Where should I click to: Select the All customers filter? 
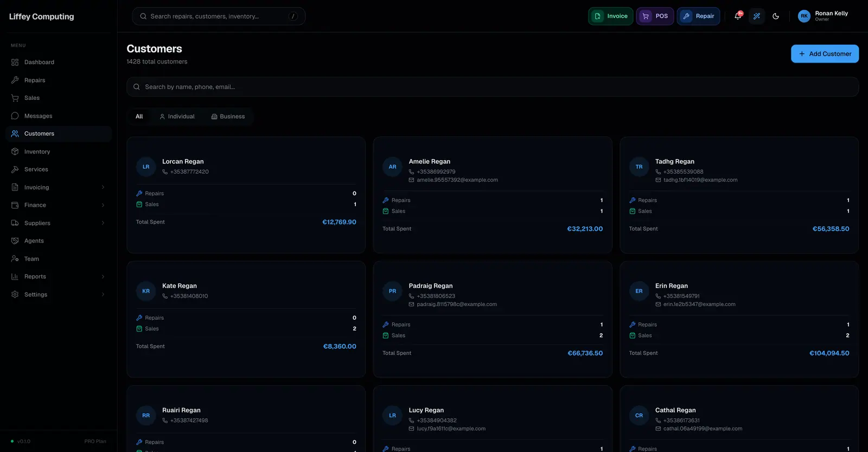[139, 117]
